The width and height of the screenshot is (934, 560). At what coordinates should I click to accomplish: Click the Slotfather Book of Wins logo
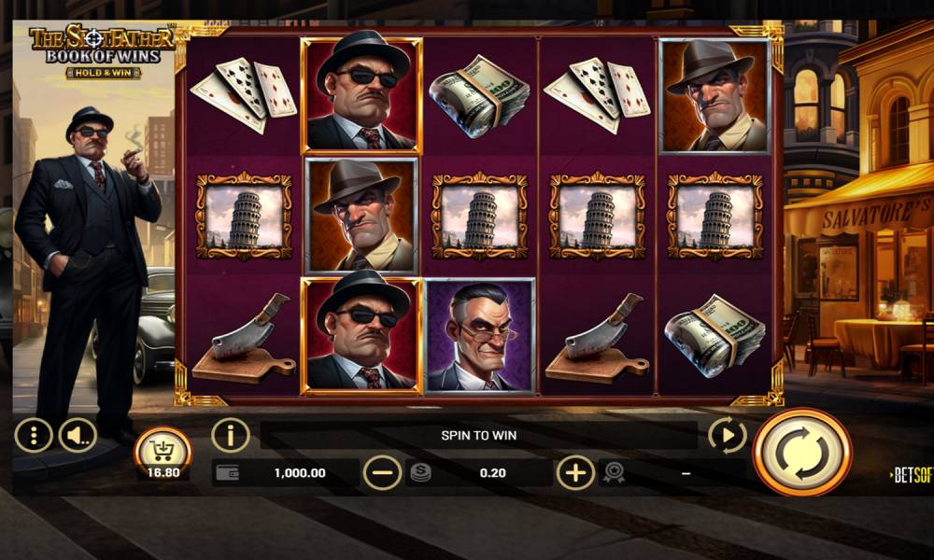point(102,44)
